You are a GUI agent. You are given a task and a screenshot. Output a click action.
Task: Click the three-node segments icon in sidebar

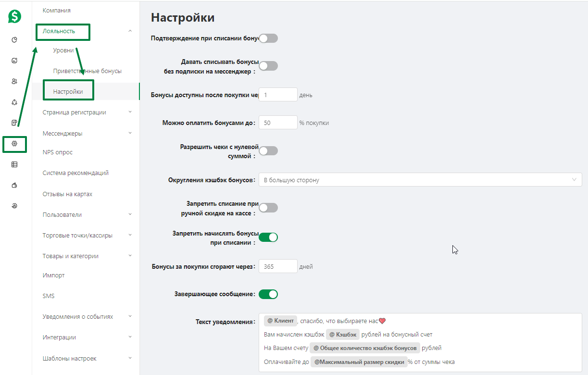coord(14,102)
